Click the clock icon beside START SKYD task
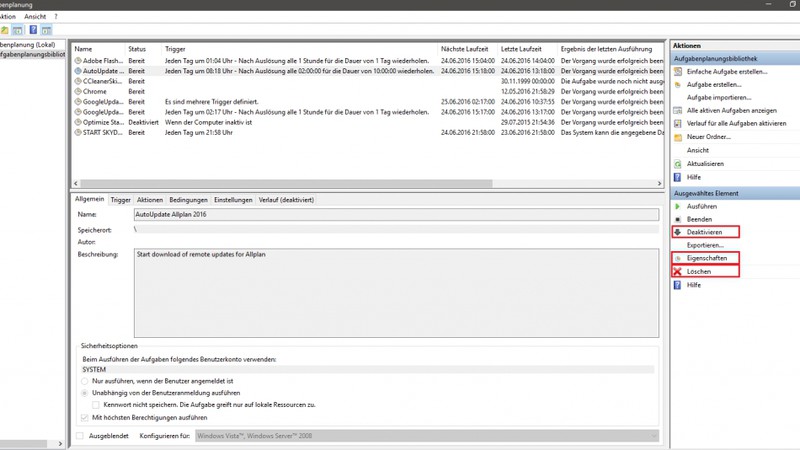The width and height of the screenshot is (800, 450). [x=78, y=132]
